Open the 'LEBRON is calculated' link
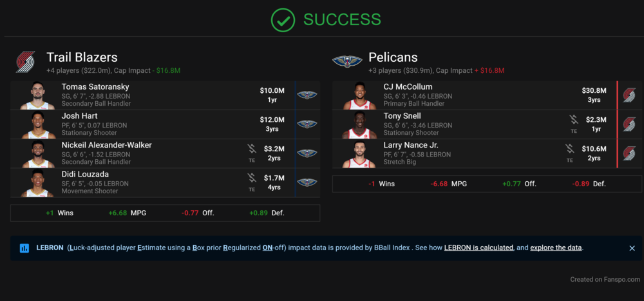Viewport: 644px width, 301px height. [x=478, y=248]
